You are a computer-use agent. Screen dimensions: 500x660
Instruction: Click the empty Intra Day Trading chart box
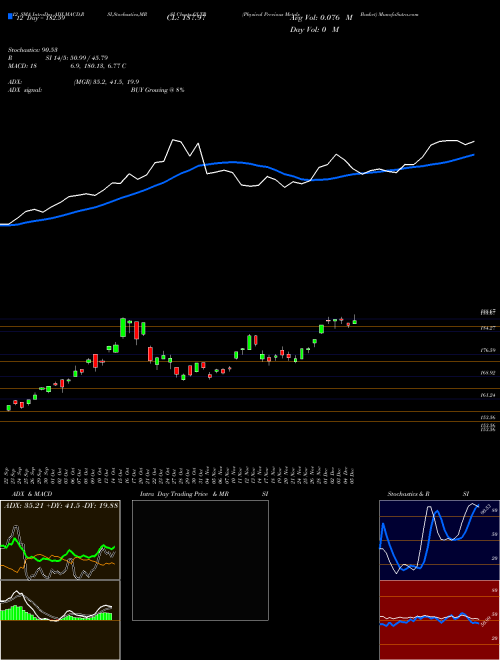click(x=200, y=560)
